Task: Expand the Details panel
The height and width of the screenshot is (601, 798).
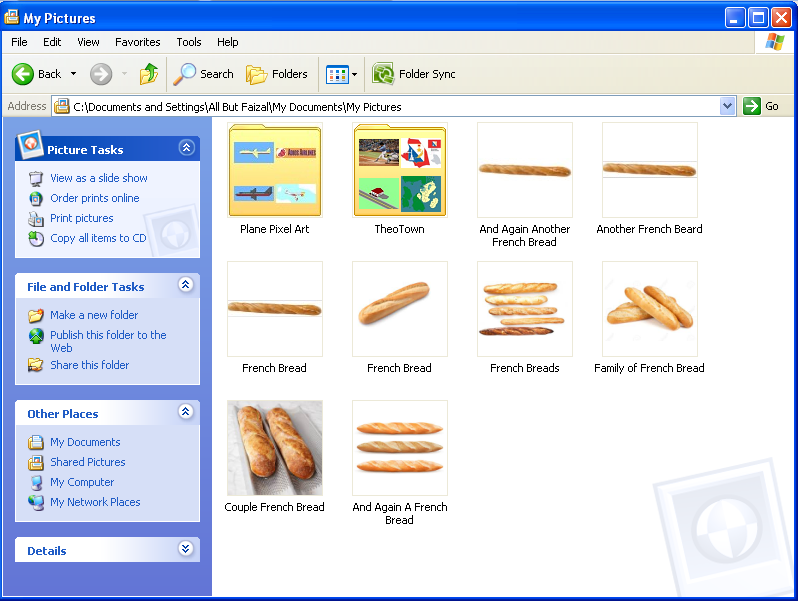Action: [186, 549]
